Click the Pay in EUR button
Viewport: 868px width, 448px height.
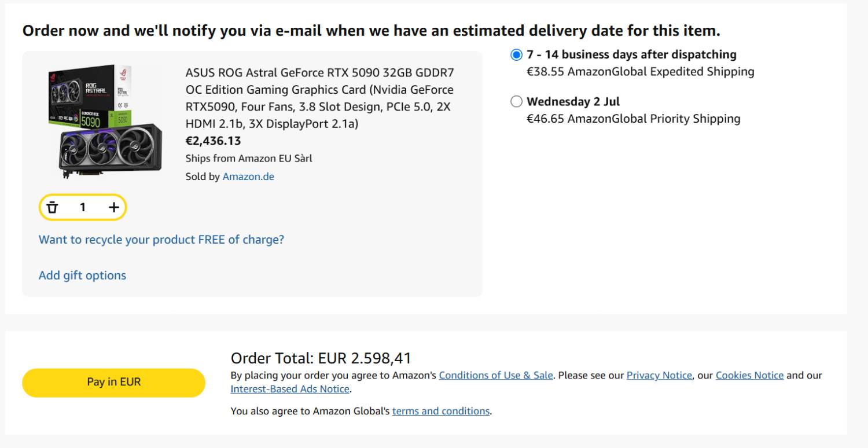[113, 382]
